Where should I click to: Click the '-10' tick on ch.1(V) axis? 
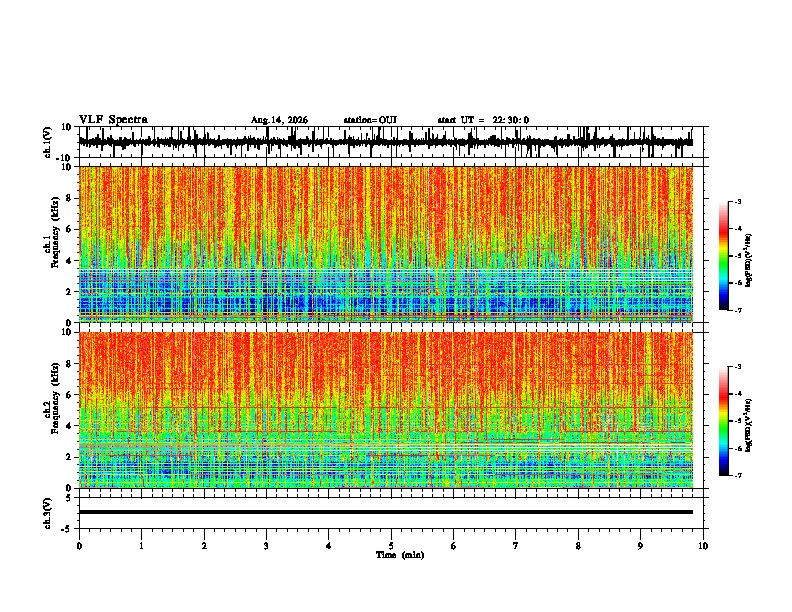pos(65,158)
